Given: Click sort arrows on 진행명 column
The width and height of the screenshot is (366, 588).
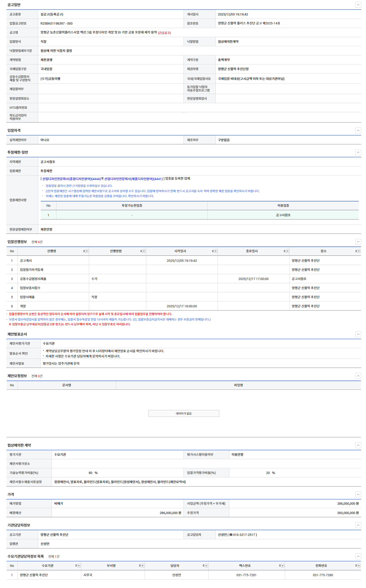Looking at the screenshot, I should (84, 251).
